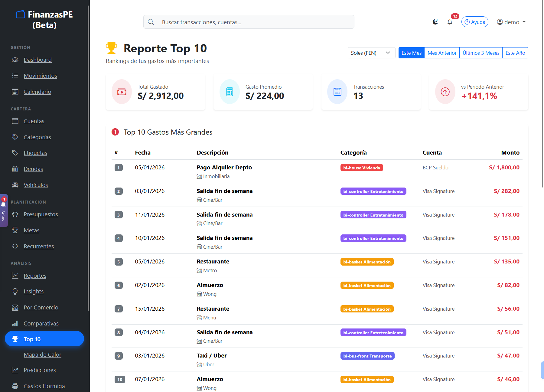Click the Etiquetas tag icon
Screen dimensions: 544x392
(15, 153)
